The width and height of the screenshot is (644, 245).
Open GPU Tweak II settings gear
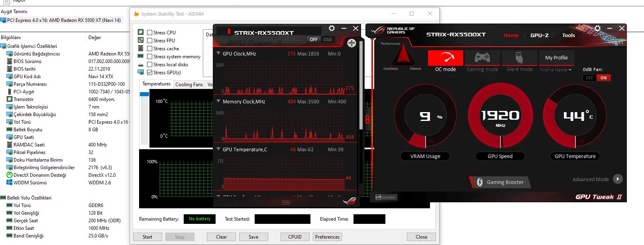(x=597, y=28)
